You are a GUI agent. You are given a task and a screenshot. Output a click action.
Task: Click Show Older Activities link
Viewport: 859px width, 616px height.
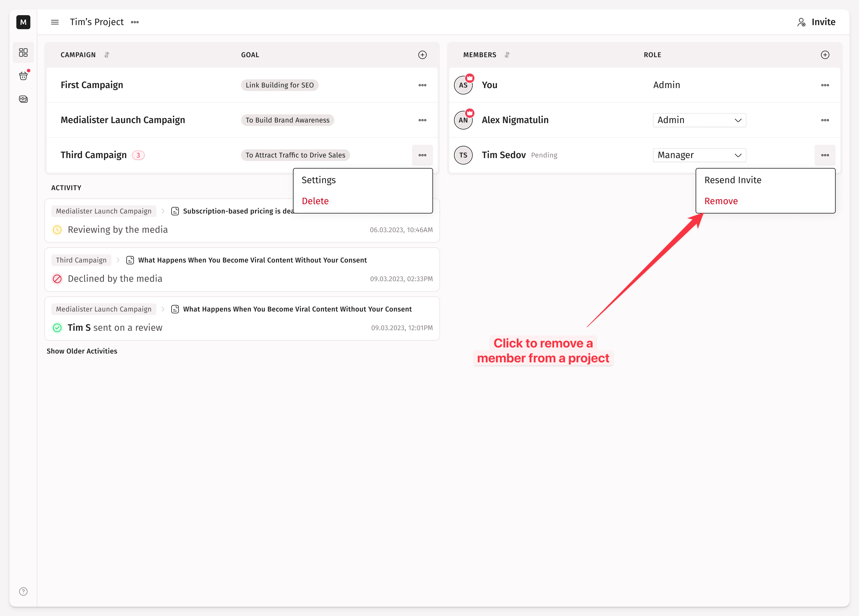pyautogui.click(x=82, y=351)
